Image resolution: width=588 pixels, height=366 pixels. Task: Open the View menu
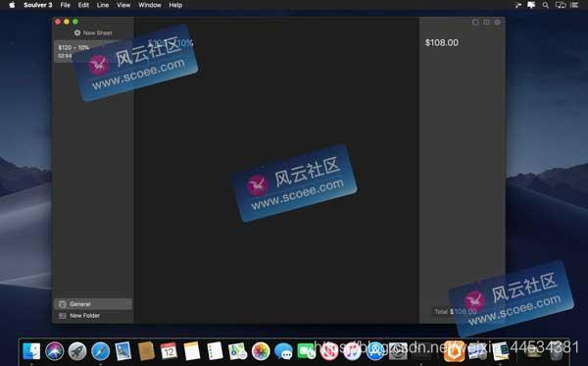123,5
